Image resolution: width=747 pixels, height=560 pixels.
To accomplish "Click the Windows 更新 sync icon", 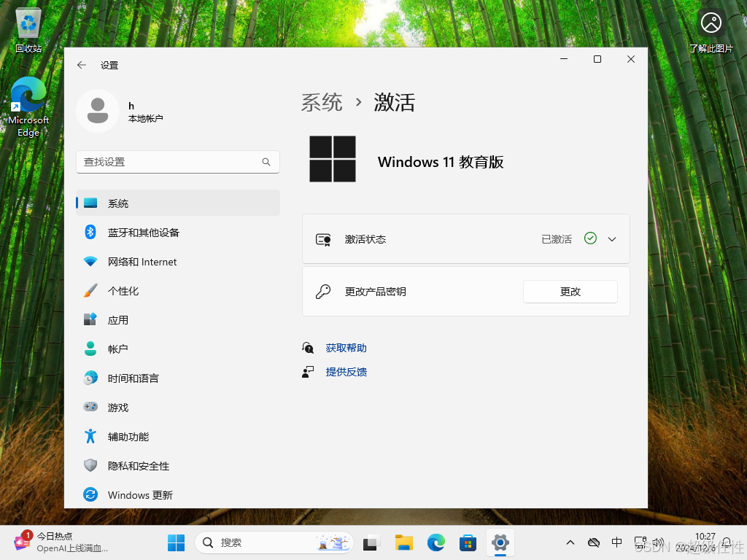I will pyautogui.click(x=90, y=495).
